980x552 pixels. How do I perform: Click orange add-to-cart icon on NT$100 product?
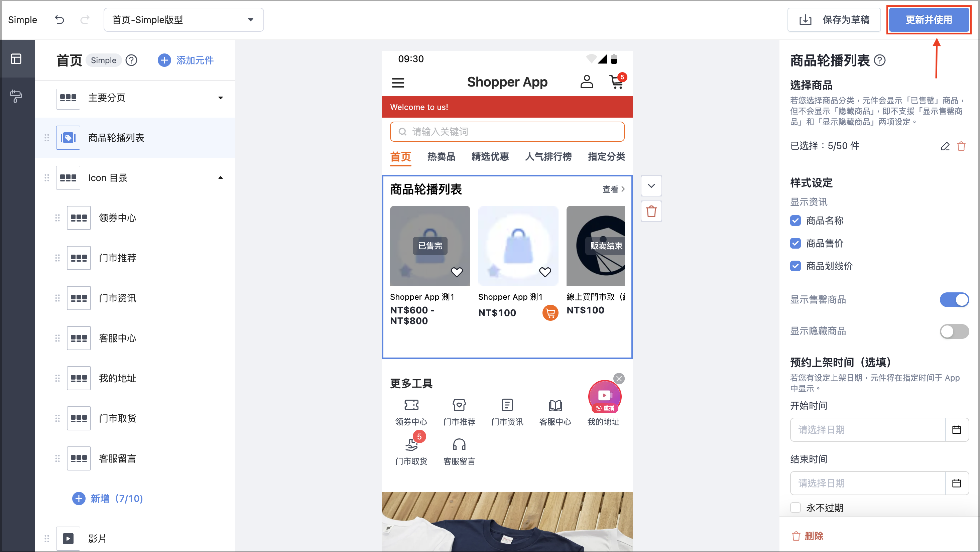tap(550, 313)
